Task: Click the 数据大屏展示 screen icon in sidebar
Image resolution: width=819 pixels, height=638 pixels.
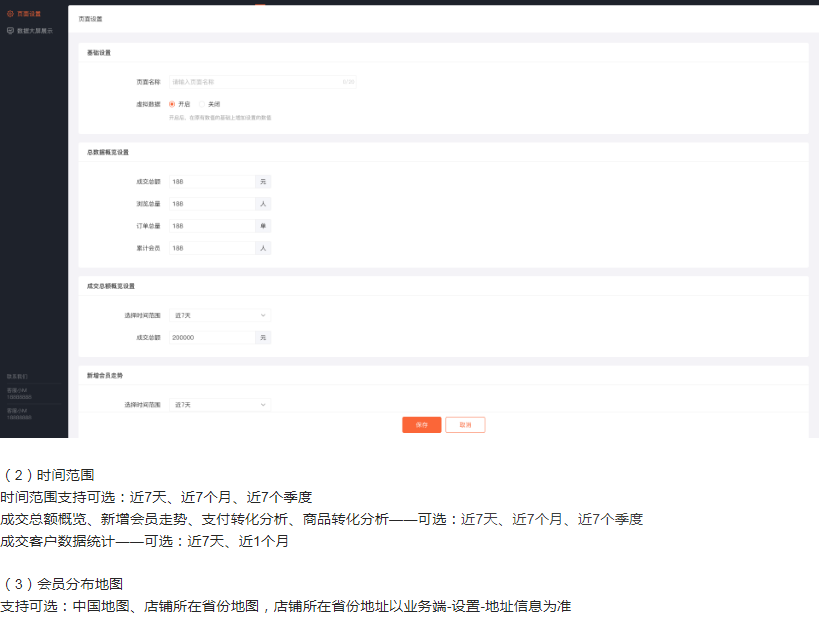Action: (x=10, y=31)
